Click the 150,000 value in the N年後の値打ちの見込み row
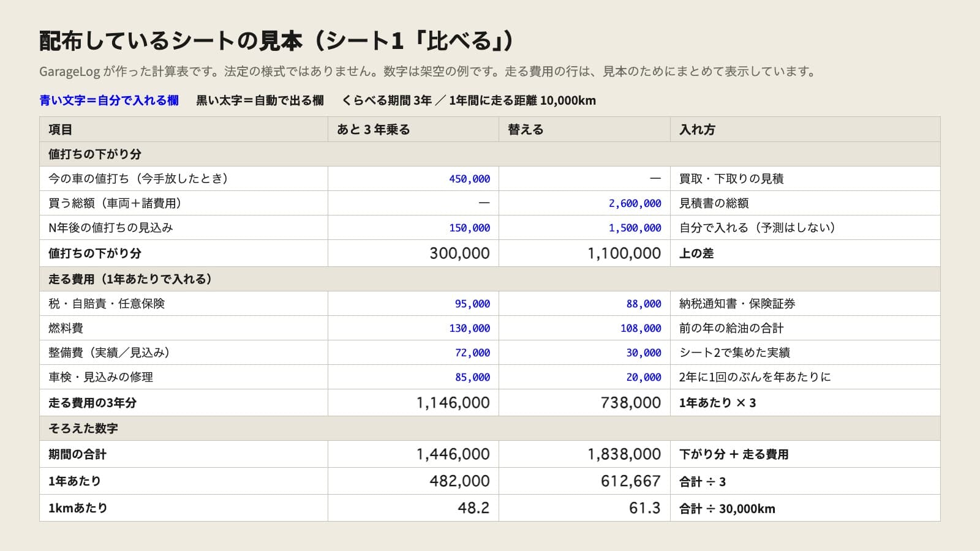Viewport: 980px width, 551px height. click(x=469, y=228)
